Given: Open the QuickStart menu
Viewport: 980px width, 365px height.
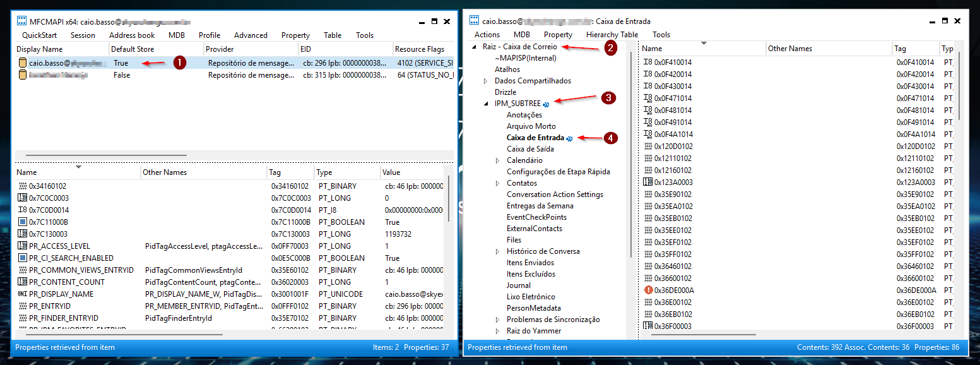Looking at the screenshot, I should (x=39, y=35).
